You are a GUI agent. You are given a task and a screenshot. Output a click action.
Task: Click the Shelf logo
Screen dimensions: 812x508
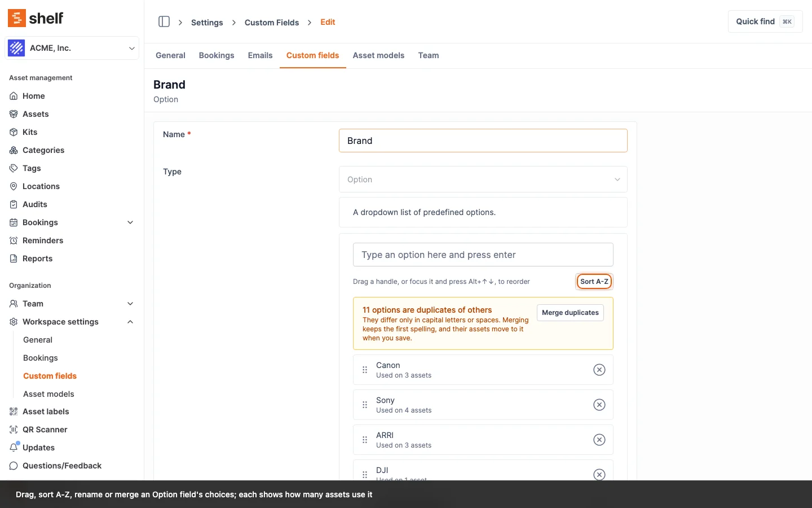tap(36, 18)
